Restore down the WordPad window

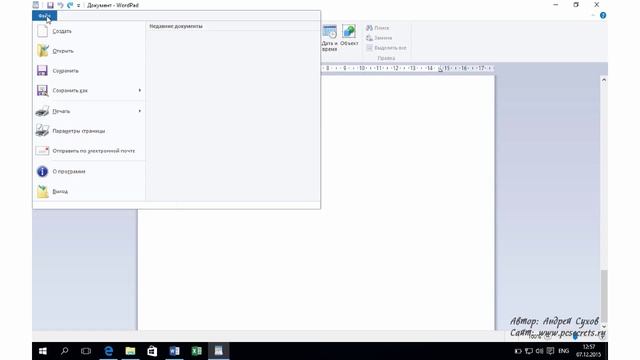pos(576,5)
